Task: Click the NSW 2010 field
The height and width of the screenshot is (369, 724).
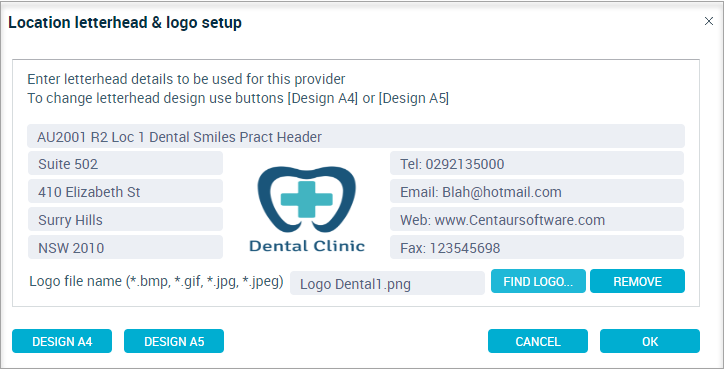Action: click(126, 248)
